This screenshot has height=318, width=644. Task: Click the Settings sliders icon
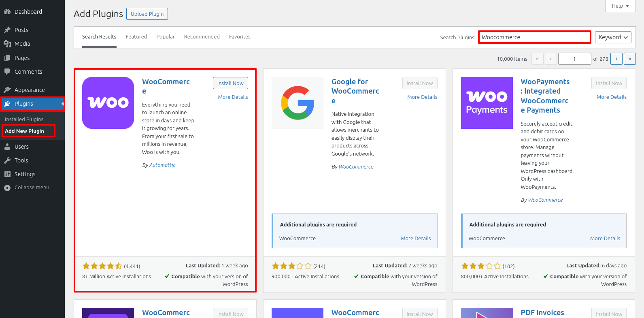click(7, 174)
